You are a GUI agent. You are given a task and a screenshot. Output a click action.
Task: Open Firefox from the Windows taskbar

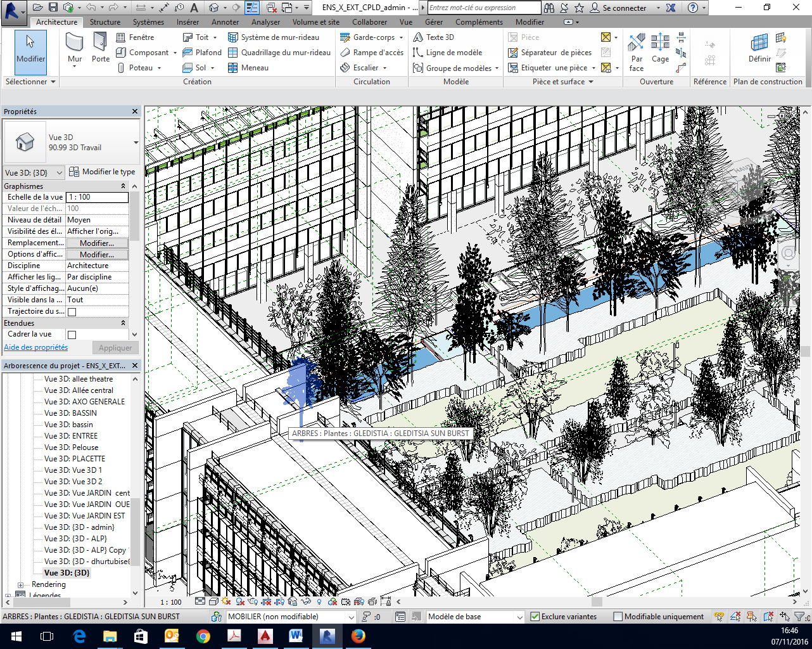coord(358,636)
